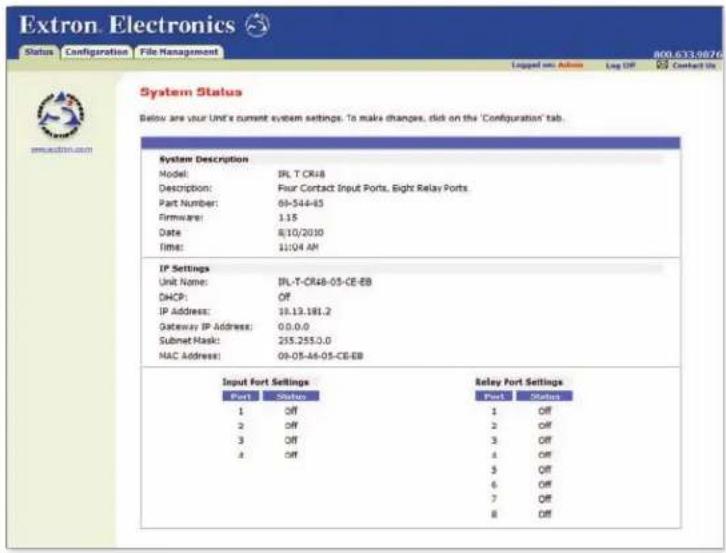This screenshot has width=726, height=553.
Task: Click the Relay Port Settings heading
Action: (519, 382)
